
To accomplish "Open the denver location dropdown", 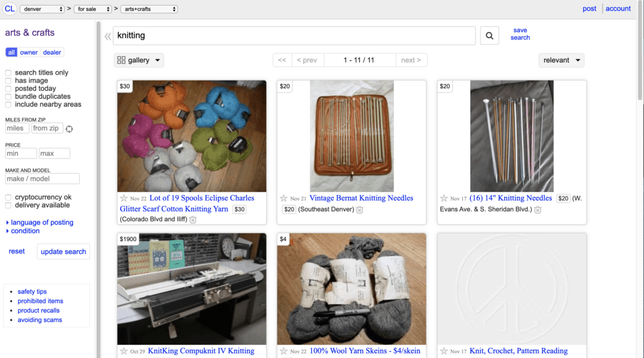I will pyautogui.click(x=42, y=9).
